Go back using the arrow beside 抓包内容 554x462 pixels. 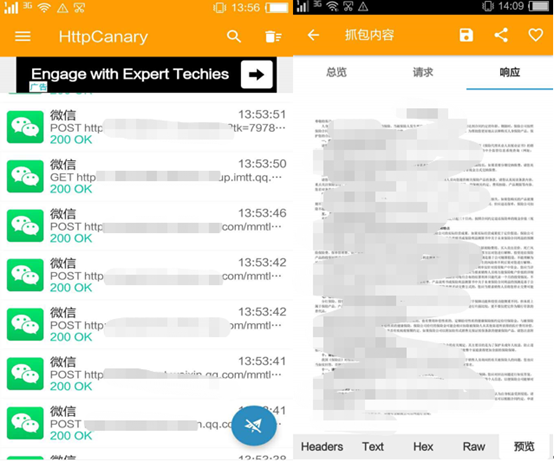313,35
